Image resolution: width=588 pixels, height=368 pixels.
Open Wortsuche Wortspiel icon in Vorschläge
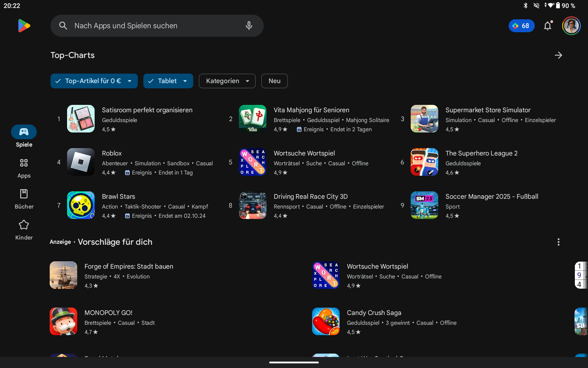click(326, 275)
